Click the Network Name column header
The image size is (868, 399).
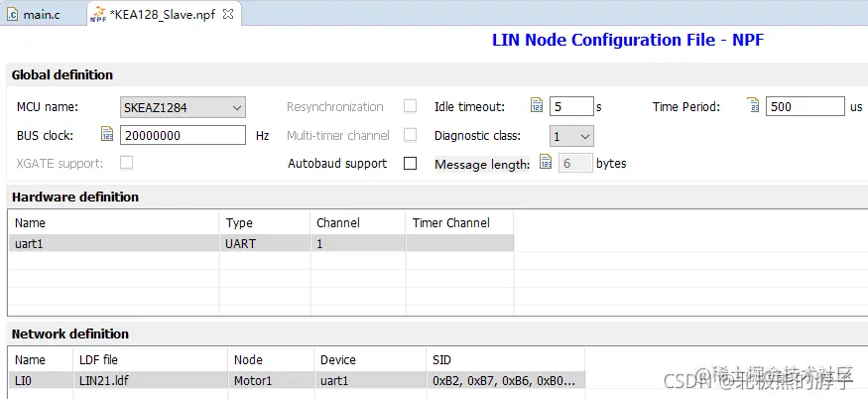point(41,359)
